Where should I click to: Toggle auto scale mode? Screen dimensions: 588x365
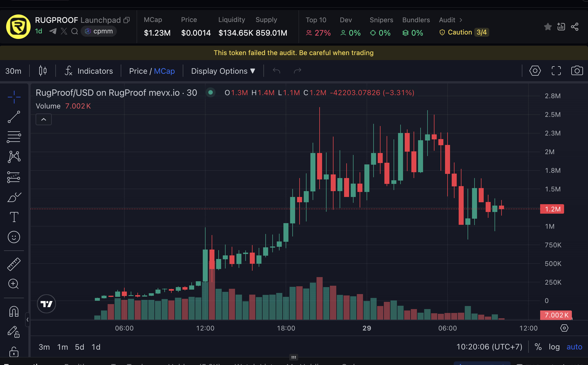tap(574, 347)
